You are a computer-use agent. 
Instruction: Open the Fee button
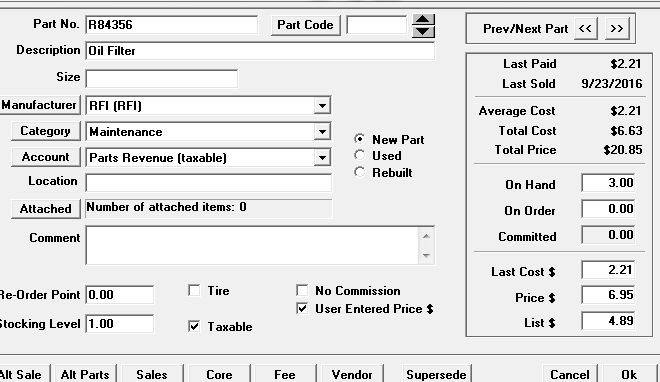(285, 374)
